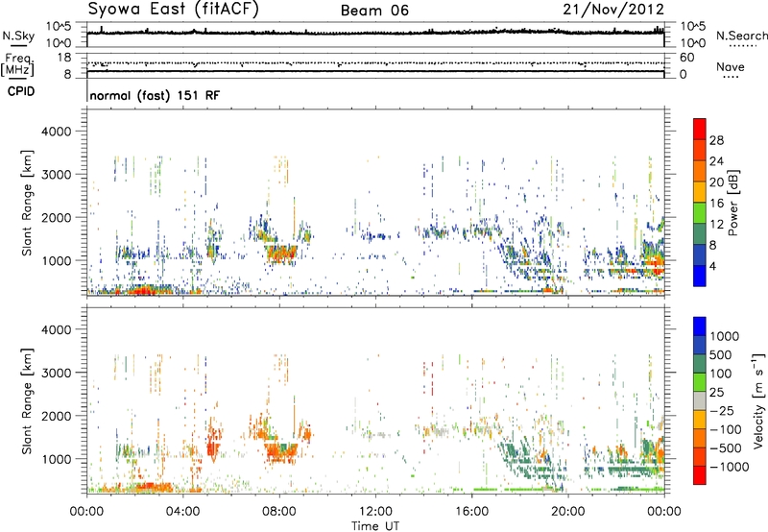768x532 pixels.
Task: Click the '18' frequency axis value
Action: [x=63, y=57]
